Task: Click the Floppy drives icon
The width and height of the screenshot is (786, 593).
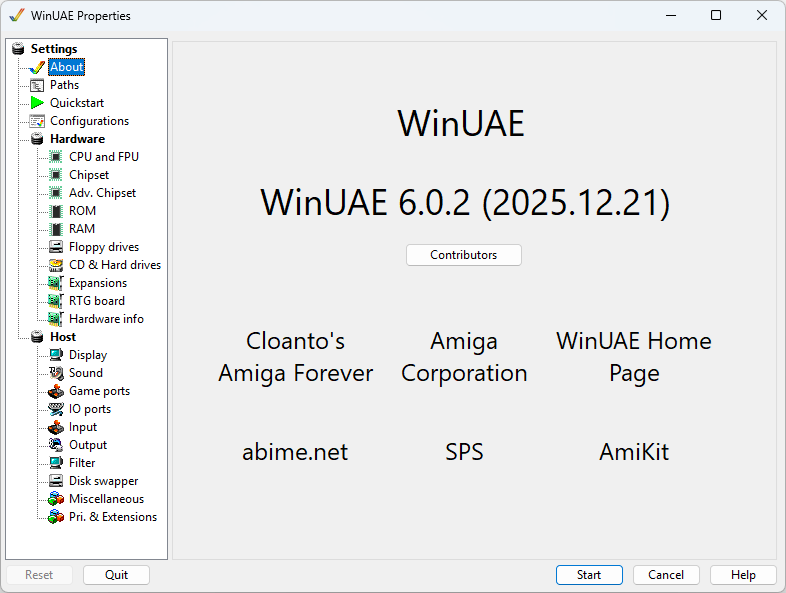Action: 56,247
